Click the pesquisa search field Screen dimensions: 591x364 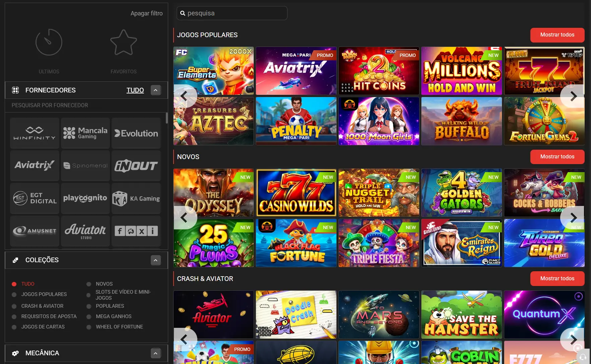click(x=232, y=13)
